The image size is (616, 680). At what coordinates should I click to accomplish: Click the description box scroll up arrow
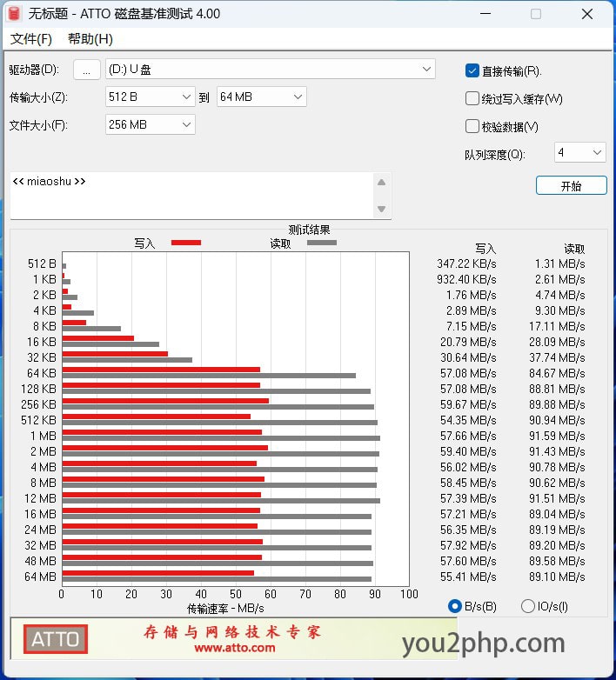pos(382,183)
